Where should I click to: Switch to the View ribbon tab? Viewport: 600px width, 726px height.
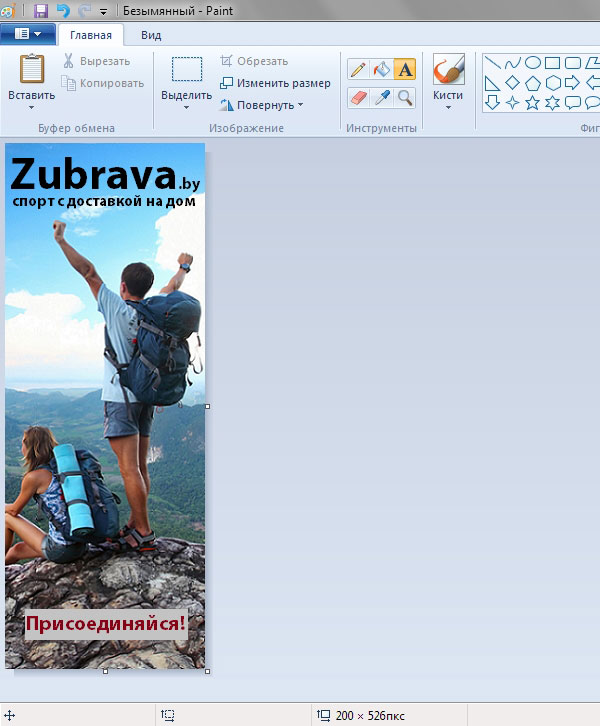click(151, 35)
